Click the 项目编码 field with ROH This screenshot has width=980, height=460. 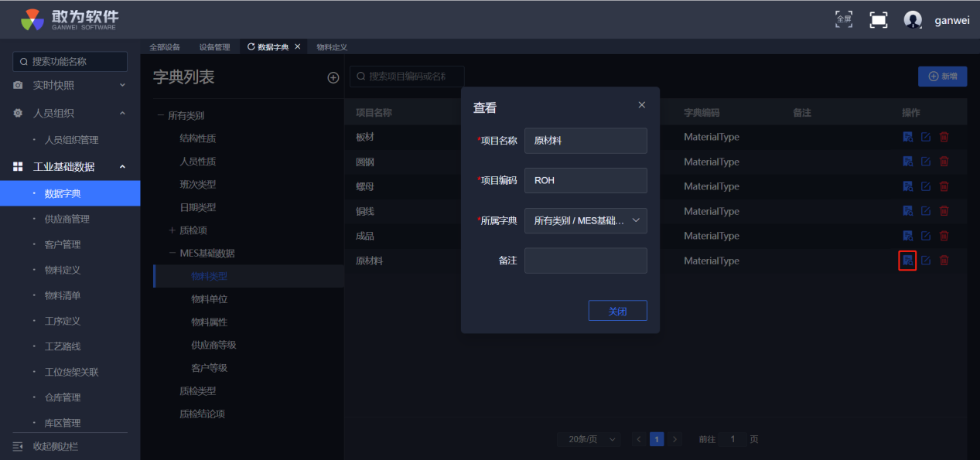click(586, 180)
